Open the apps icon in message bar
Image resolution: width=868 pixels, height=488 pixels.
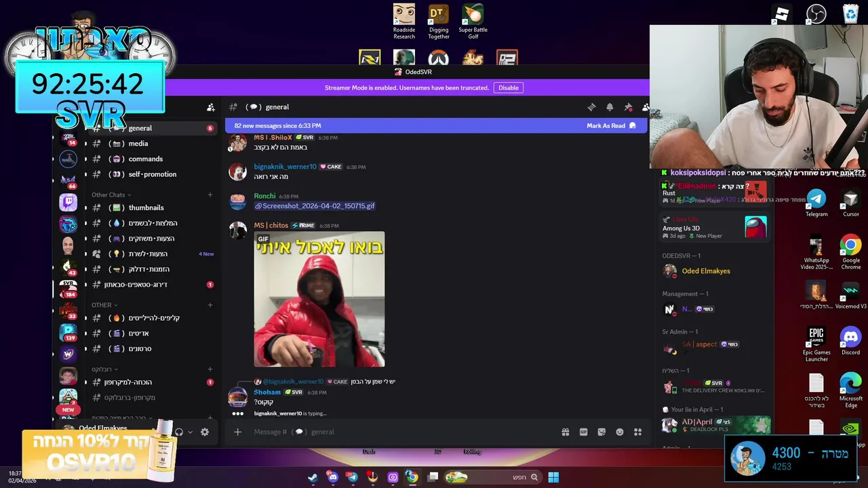point(637,432)
